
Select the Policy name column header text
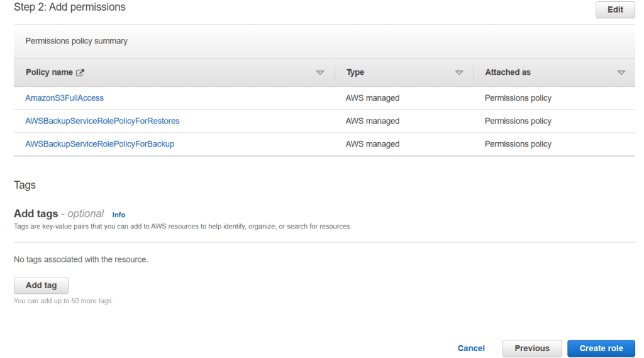(x=49, y=72)
